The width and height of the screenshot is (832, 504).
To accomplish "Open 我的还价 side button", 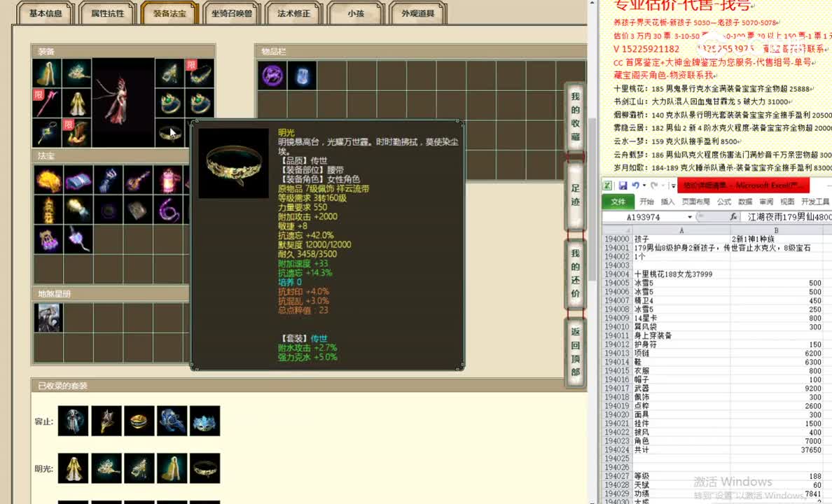I will tap(575, 273).
